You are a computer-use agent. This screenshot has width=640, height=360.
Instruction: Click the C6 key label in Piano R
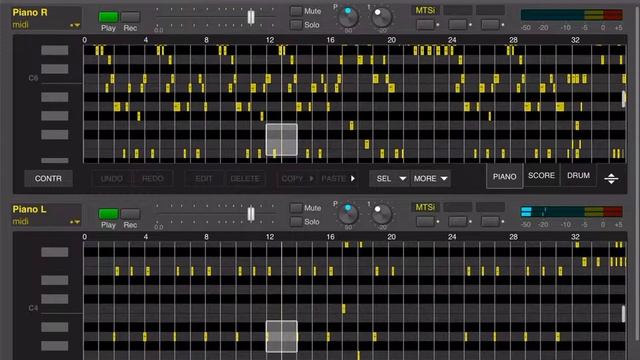click(x=33, y=78)
